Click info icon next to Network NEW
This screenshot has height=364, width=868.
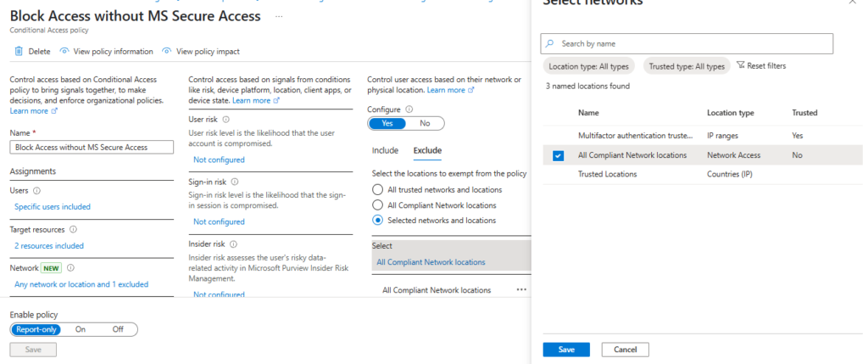pos(70,268)
